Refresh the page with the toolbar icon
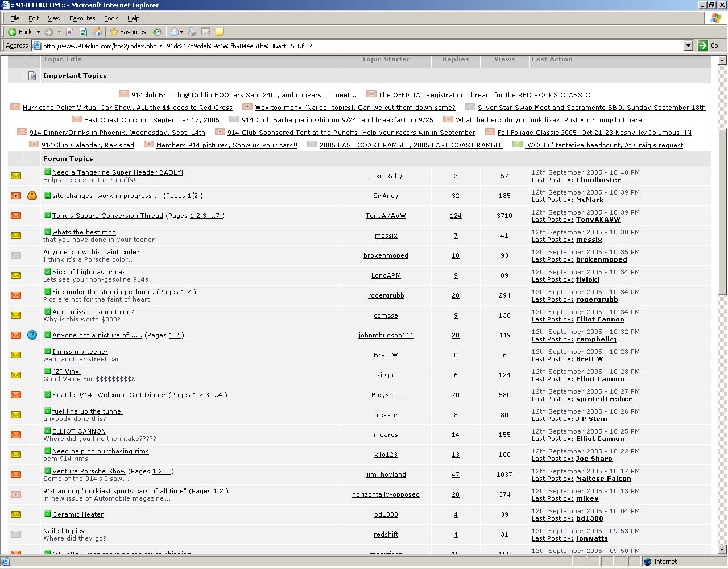Screen dimensions: 728x569 83,32
